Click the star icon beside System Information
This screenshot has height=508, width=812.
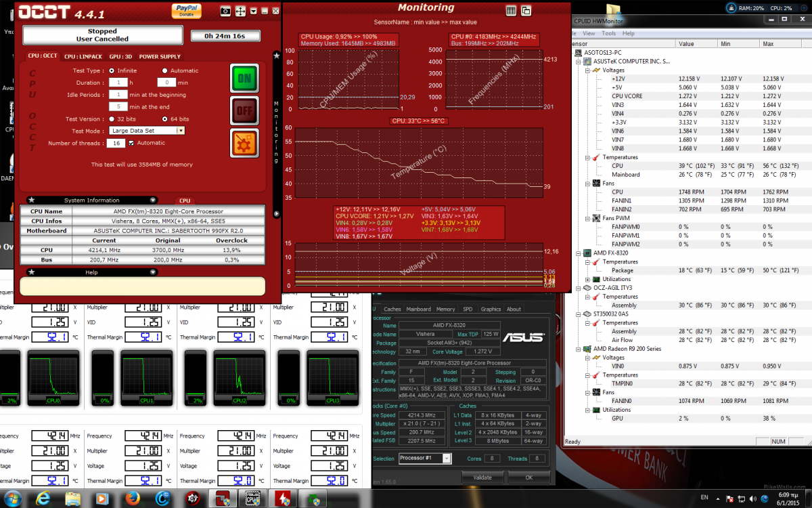[31, 200]
